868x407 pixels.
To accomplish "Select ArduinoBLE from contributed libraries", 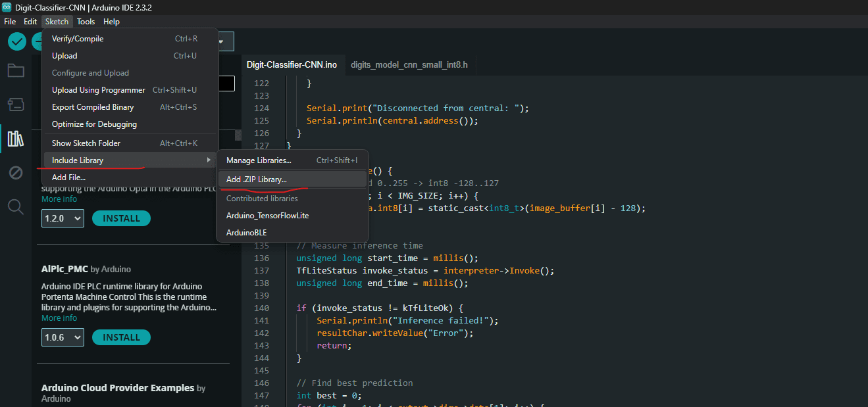I will click(246, 233).
